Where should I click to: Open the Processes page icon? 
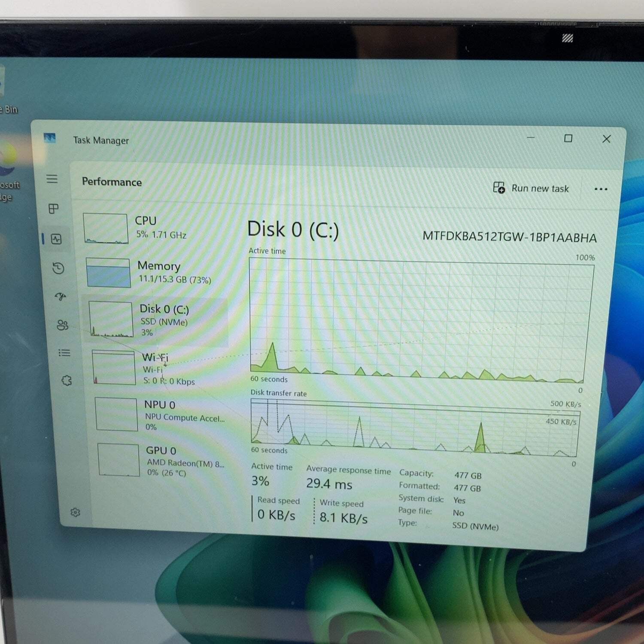(54, 209)
